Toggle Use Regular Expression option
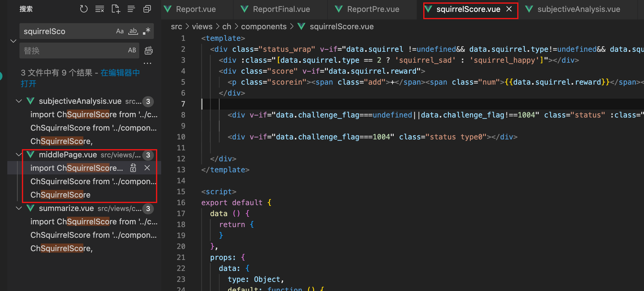 point(147,31)
